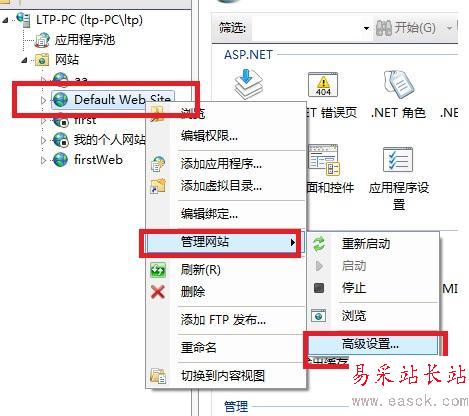Image resolution: width=469 pixels, height=416 pixels.
Task: Click 停止 to stop the website
Action: [x=354, y=288]
